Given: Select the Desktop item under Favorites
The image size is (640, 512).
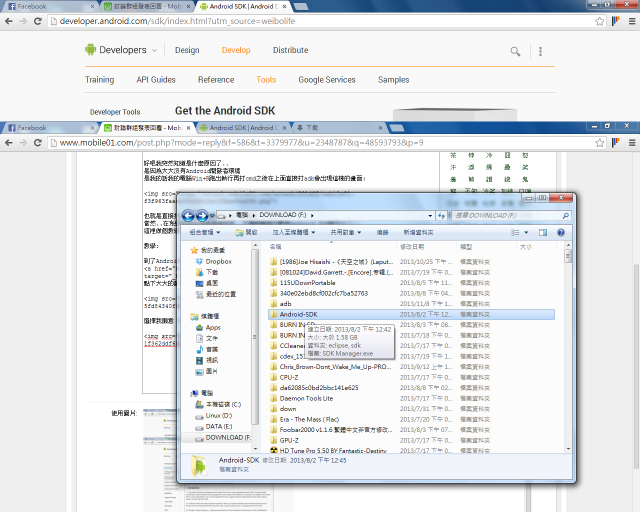Looking at the screenshot, I should [207, 283].
